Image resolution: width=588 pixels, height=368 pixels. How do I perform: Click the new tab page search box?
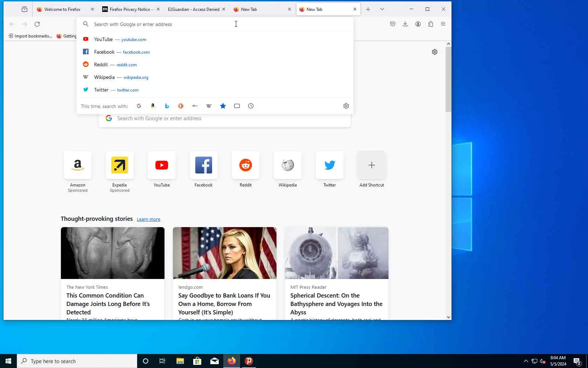(x=225, y=119)
